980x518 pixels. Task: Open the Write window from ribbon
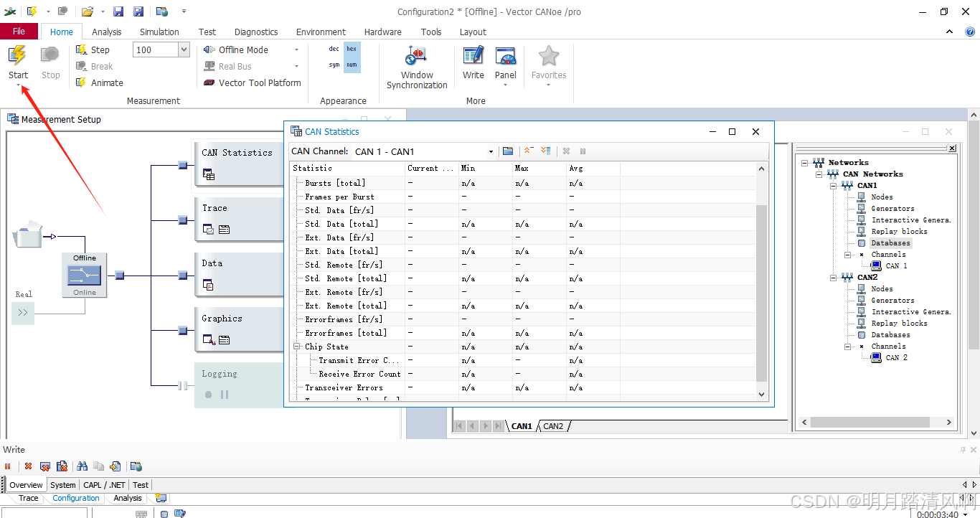click(x=473, y=63)
